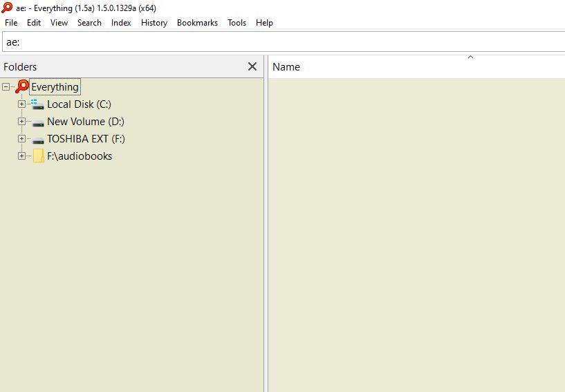Select New Volume (D:) in folder tree
Screen dimensions: 565x392
coord(86,122)
